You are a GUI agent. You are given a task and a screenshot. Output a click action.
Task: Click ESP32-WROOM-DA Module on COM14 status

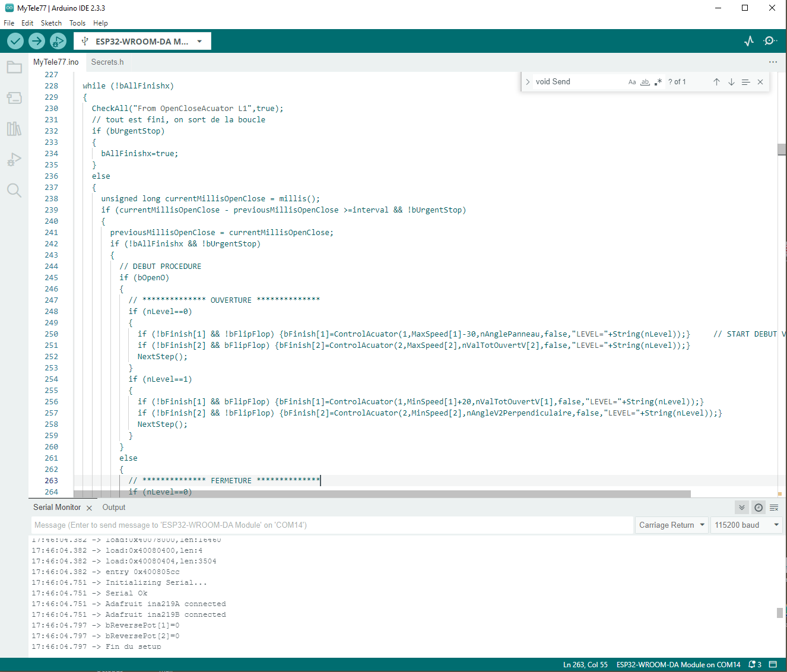[x=678, y=665]
